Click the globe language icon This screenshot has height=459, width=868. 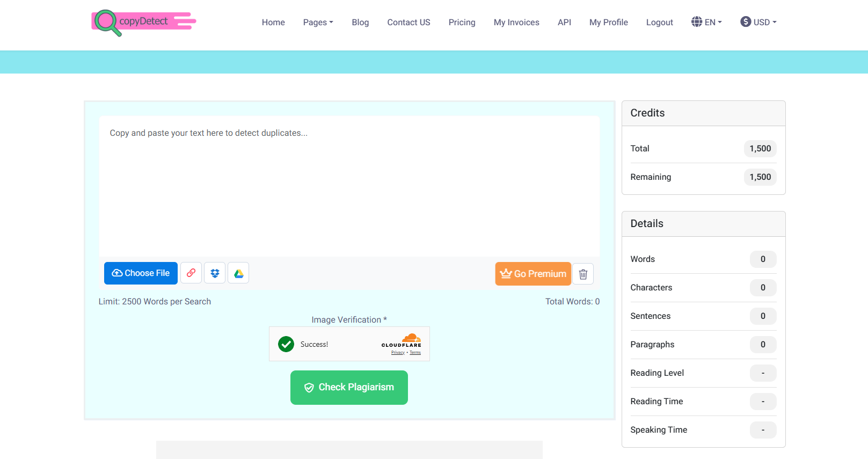(x=697, y=22)
